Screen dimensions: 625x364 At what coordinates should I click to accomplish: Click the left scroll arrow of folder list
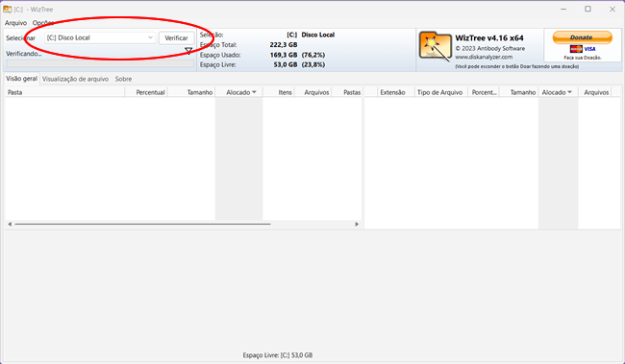[10, 224]
